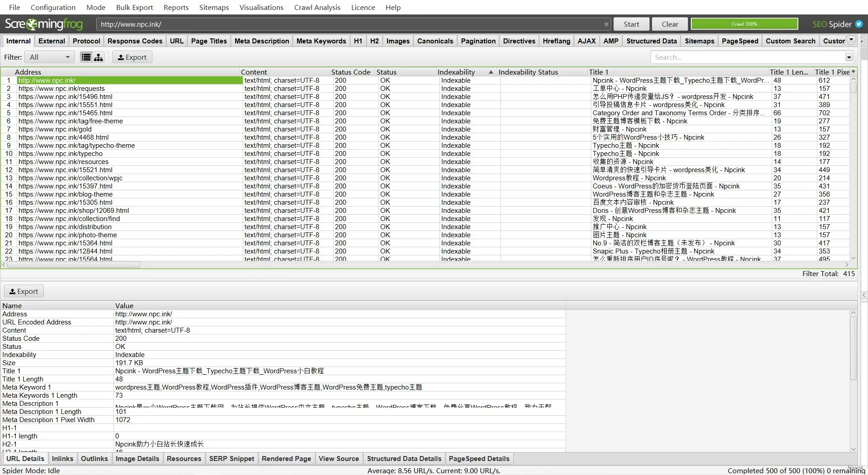Switch to the Hreflang tab
The width and height of the screenshot is (868, 475).
click(556, 41)
